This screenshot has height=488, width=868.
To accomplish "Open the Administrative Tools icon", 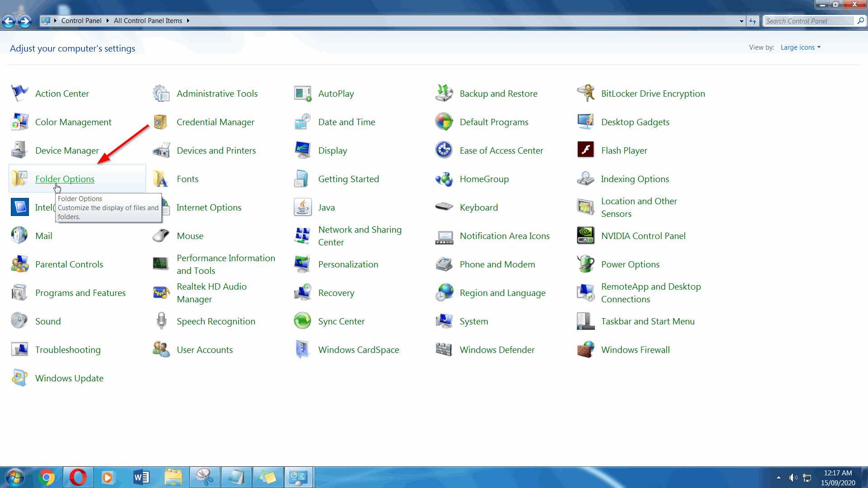I will 161,94.
